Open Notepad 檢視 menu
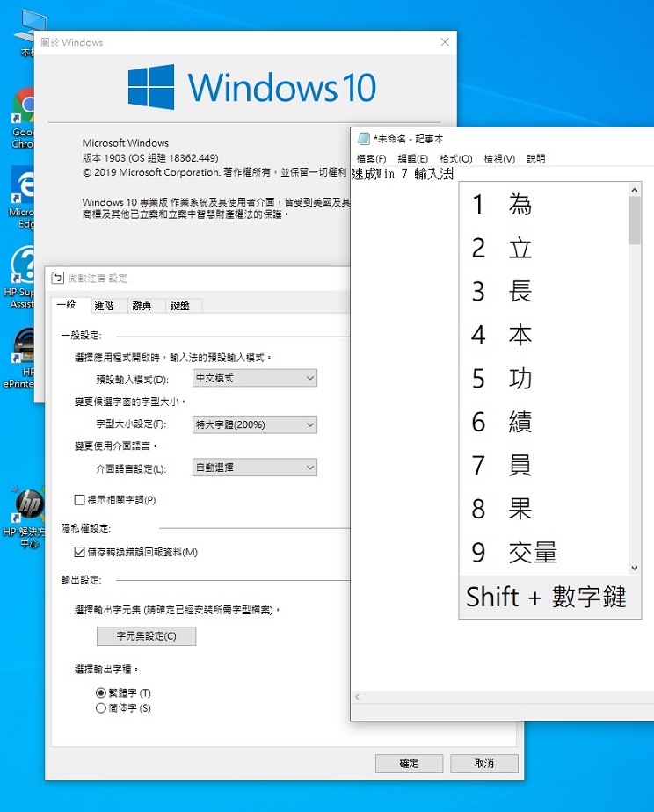The image size is (654, 812). tap(499, 158)
